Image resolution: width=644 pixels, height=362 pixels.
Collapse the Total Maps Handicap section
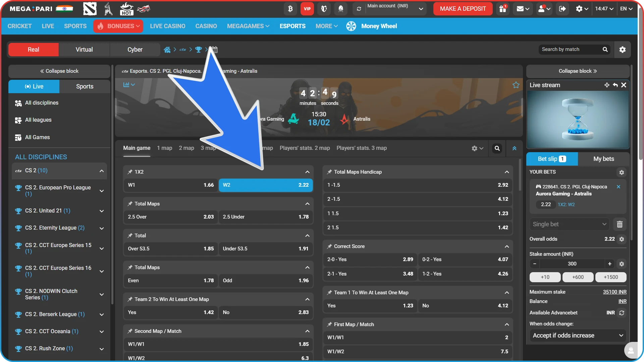[506, 172]
